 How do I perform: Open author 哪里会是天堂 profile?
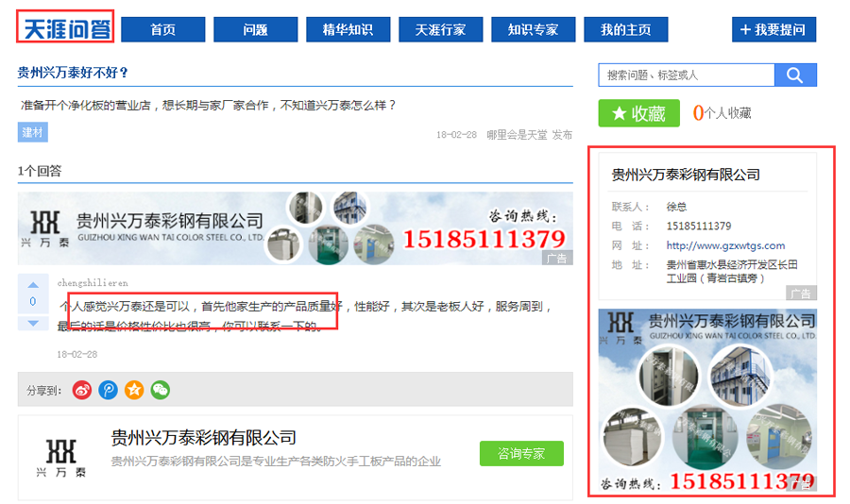(517, 135)
